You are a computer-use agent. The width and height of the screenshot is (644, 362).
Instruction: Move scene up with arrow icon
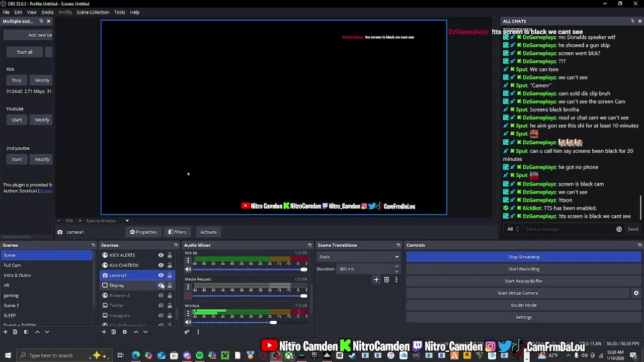coord(37,332)
